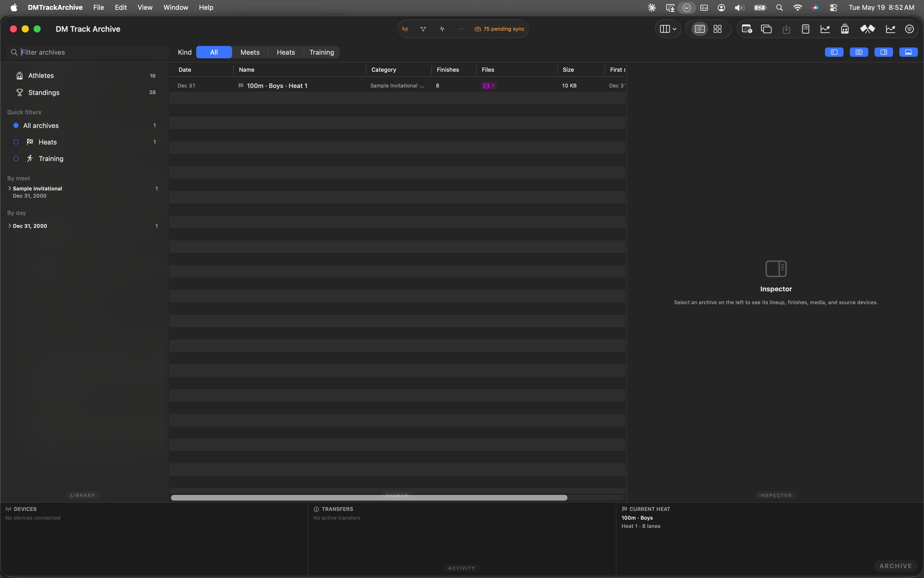Click the Wi-Fi icon in the menu bar
The height and width of the screenshot is (578, 924).
[797, 7]
